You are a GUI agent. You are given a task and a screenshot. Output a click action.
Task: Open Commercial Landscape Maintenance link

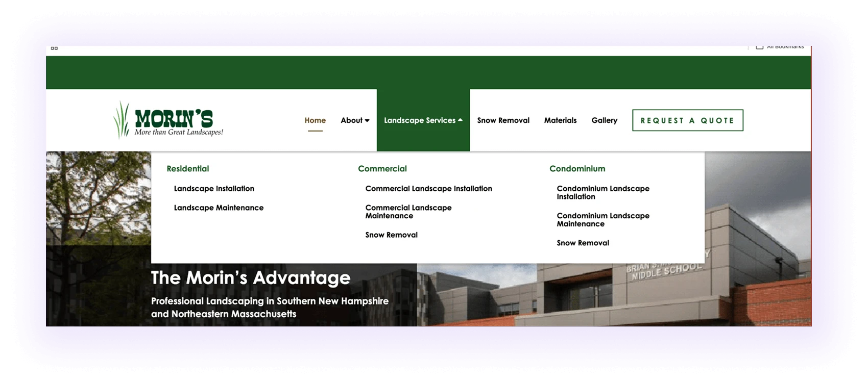[408, 212]
